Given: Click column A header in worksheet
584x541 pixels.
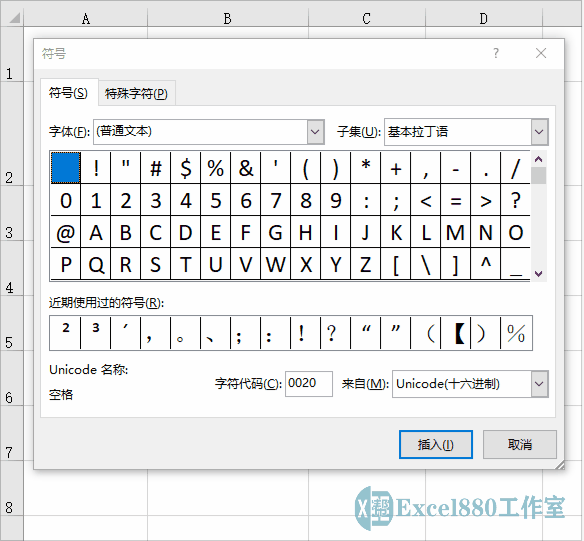Looking at the screenshot, I should click(86, 18).
